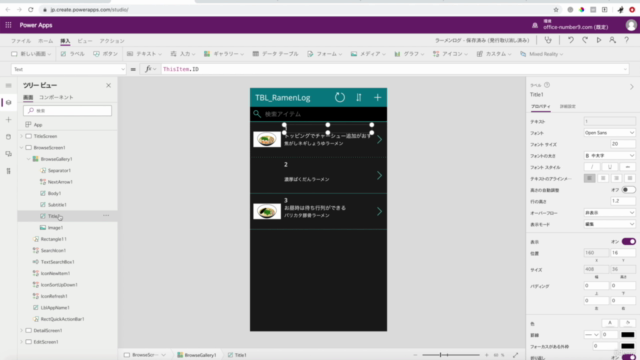640x360 pixels.
Task: Collapse the properties panel chevron
Action: click(x=631, y=87)
